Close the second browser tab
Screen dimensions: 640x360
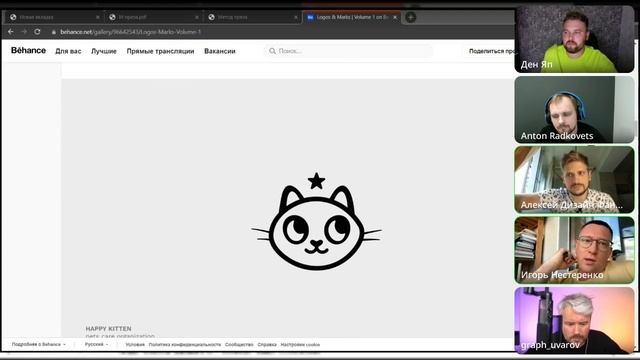pyautogui.click(x=197, y=18)
